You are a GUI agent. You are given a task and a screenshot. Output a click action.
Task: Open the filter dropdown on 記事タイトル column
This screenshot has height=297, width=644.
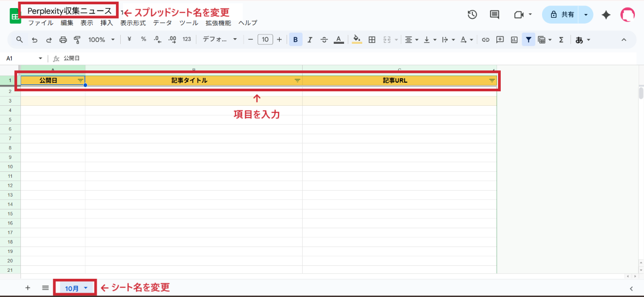click(x=297, y=81)
